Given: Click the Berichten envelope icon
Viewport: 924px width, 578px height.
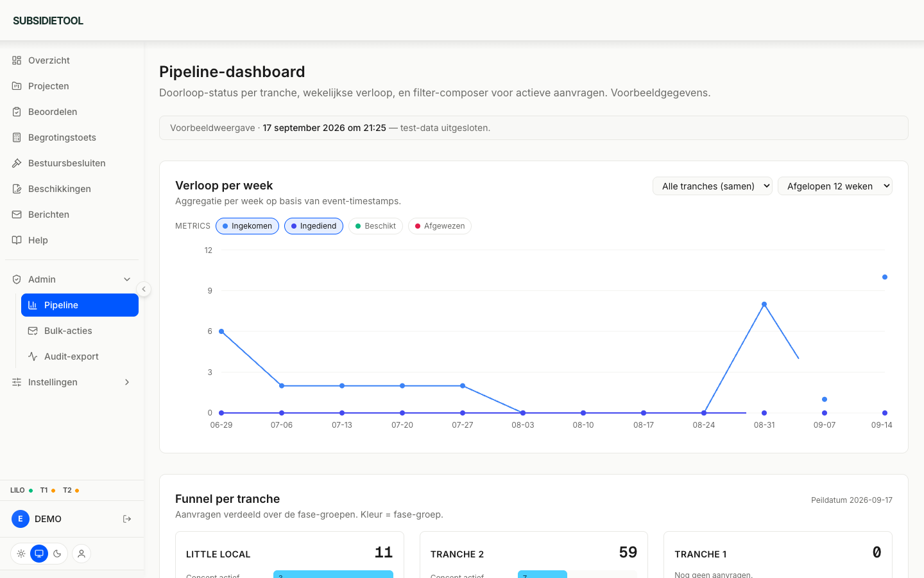Looking at the screenshot, I should [x=17, y=215].
